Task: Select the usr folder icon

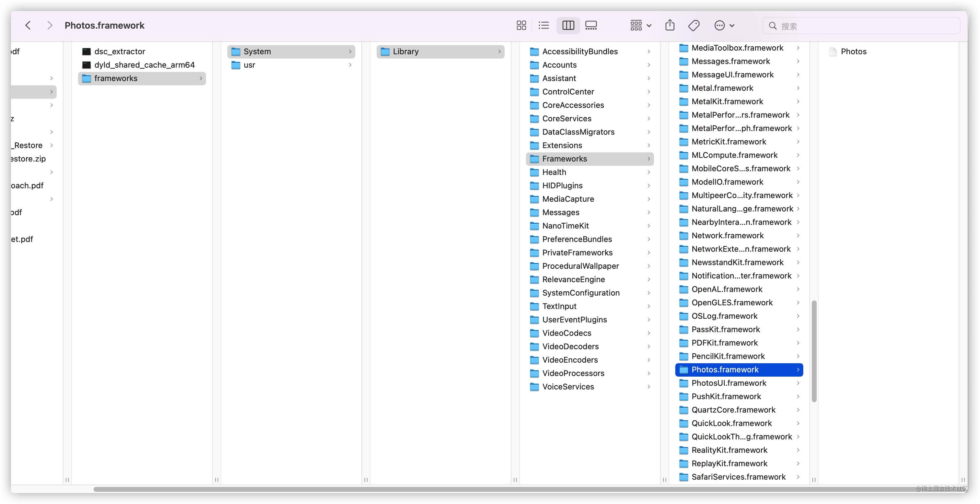Action: click(x=236, y=65)
